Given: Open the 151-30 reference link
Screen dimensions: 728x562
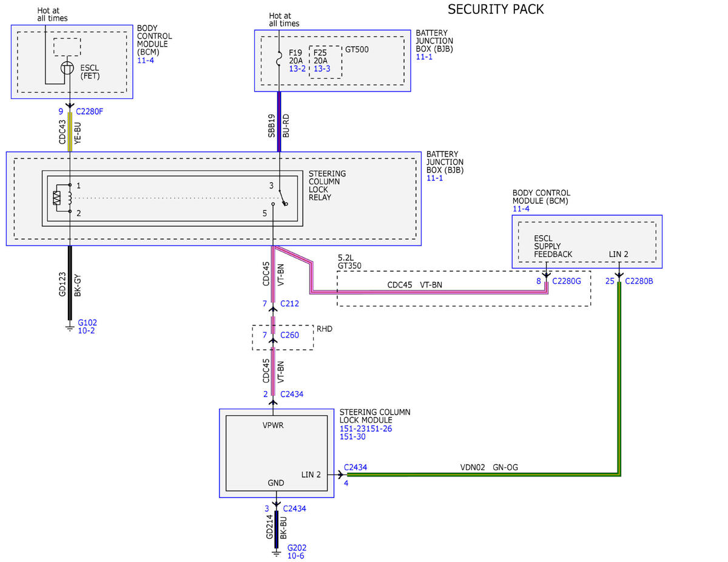Looking at the screenshot, I should pyautogui.click(x=352, y=437).
